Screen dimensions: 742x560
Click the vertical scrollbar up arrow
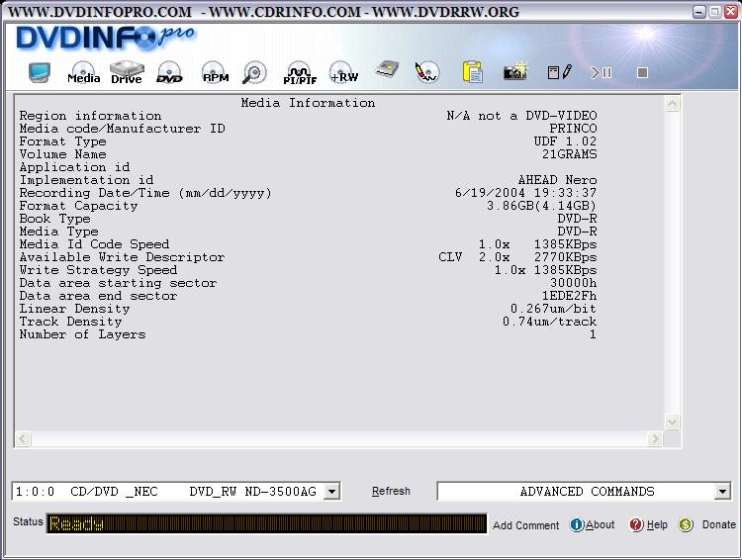(x=673, y=104)
